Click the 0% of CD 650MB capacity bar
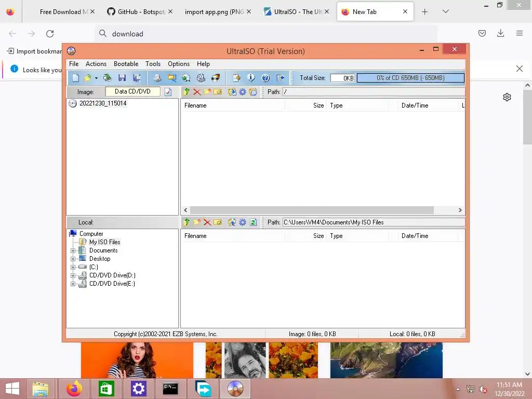532x399 pixels. click(410, 78)
